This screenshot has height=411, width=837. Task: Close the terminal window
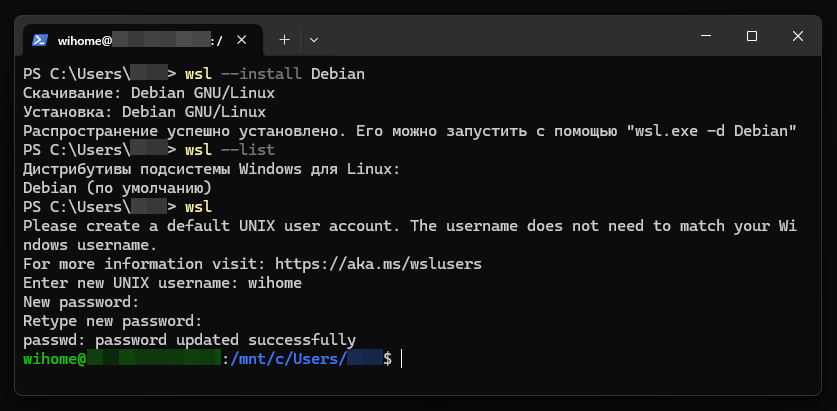(x=797, y=36)
